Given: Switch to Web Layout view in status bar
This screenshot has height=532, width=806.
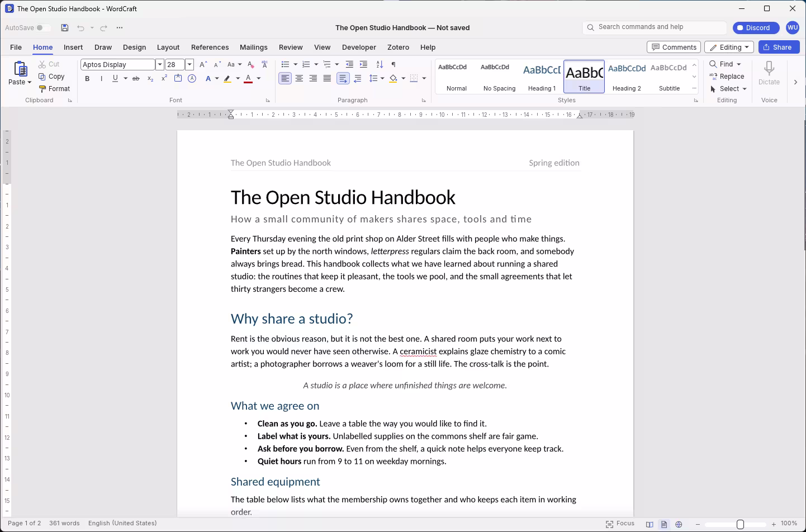Looking at the screenshot, I should (679, 524).
